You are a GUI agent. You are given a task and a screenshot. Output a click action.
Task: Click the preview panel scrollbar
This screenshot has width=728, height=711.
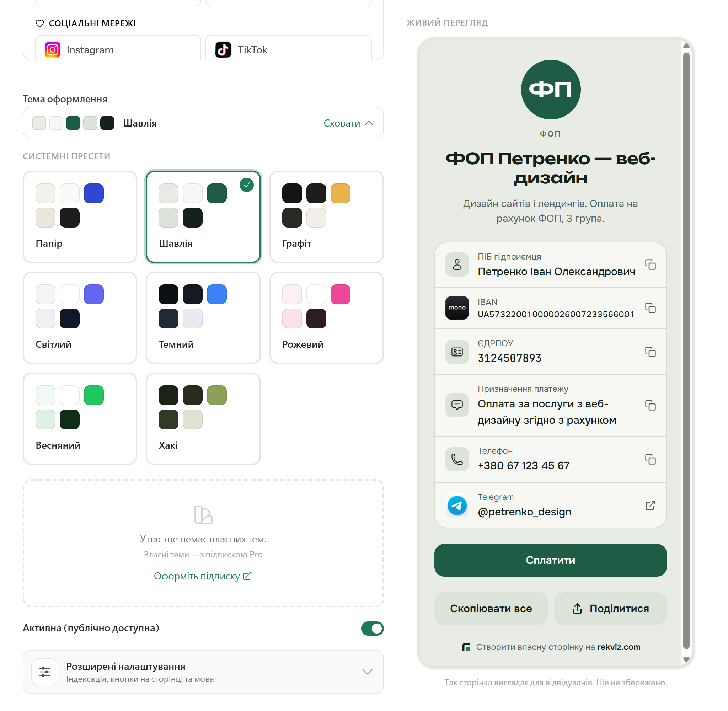[x=686, y=350]
